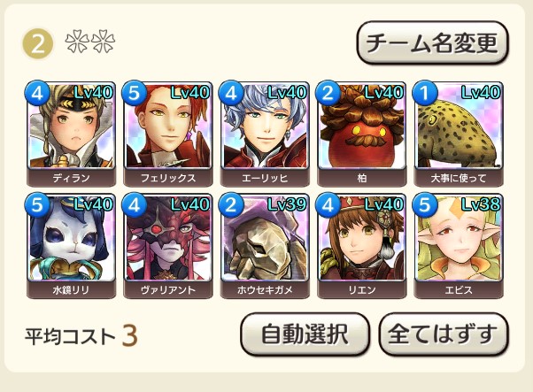Image resolution: width=533 pixels, height=392 pixels.
Task: Select the ディラン character card
Action: (71, 134)
